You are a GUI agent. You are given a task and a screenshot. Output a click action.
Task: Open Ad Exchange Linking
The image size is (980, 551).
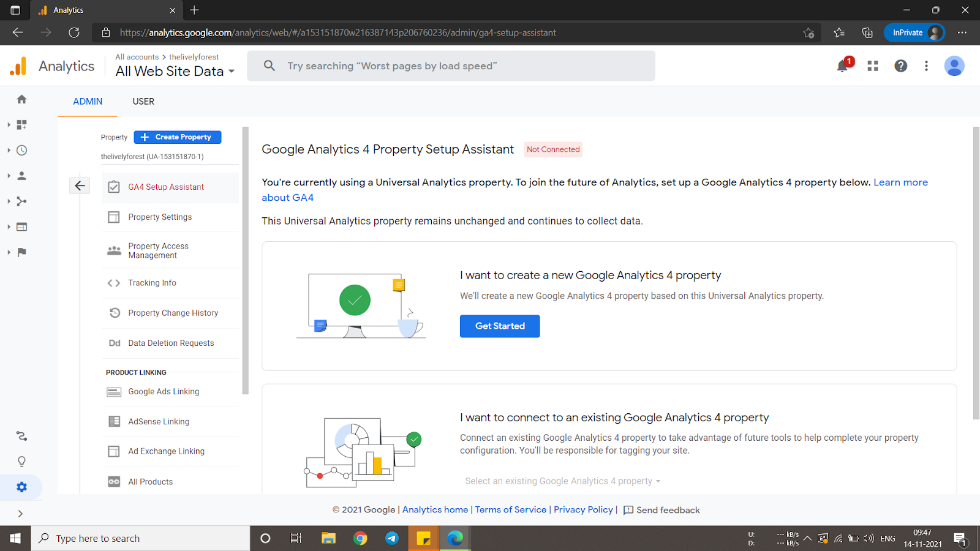pyautogui.click(x=170, y=451)
